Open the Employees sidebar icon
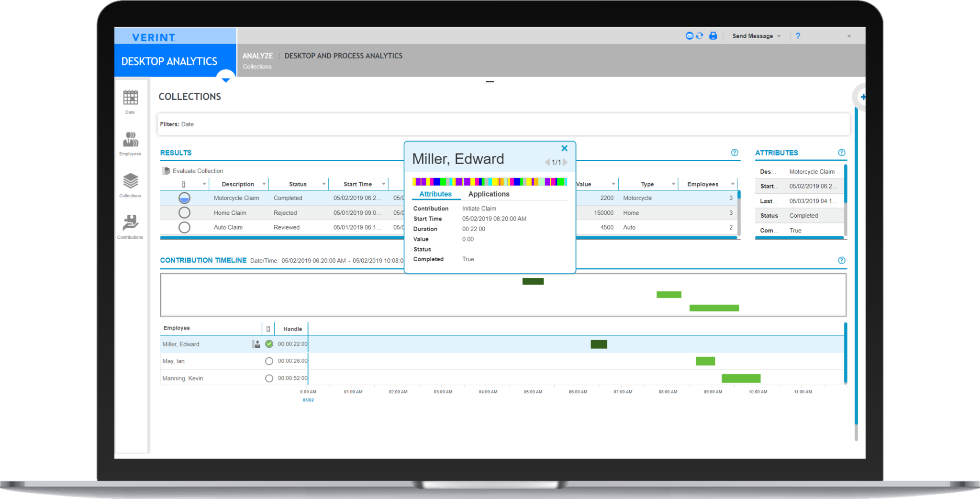 (130, 144)
